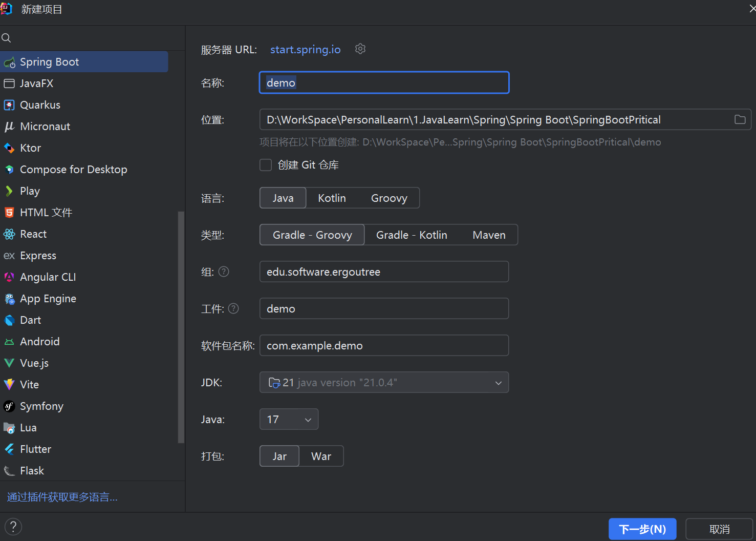Click the Lua folder icon

[x=9, y=428]
